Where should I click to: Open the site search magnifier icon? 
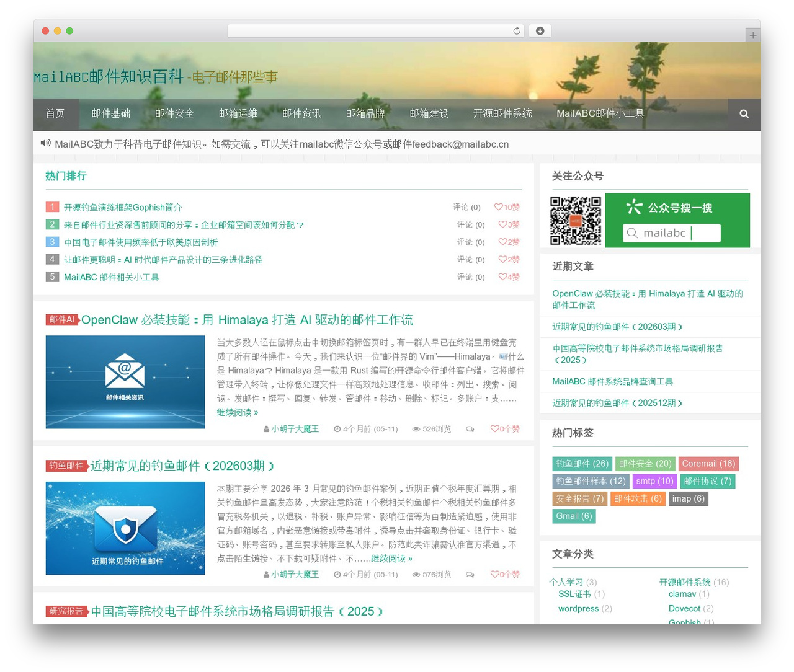click(x=744, y=113)
